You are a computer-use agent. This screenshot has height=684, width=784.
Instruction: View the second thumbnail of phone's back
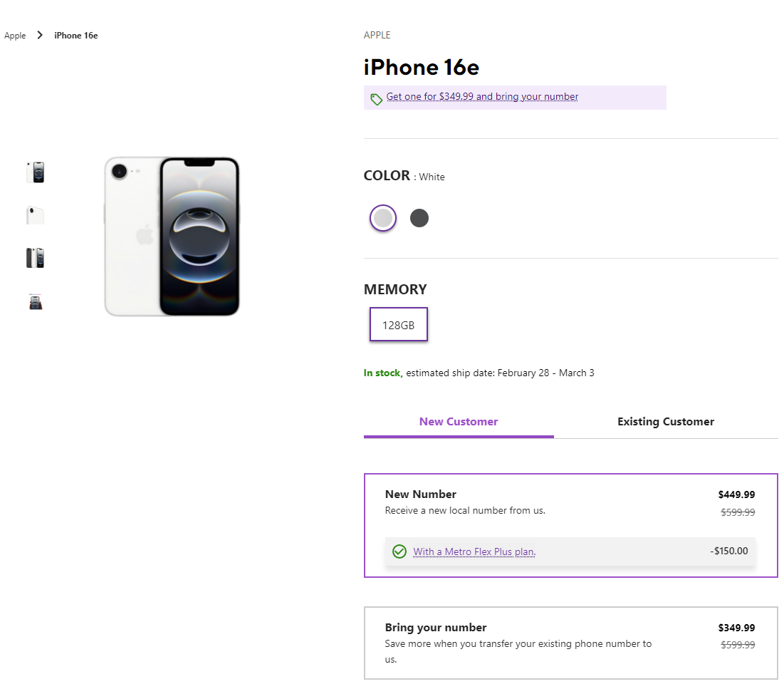[x=36, y=215]
